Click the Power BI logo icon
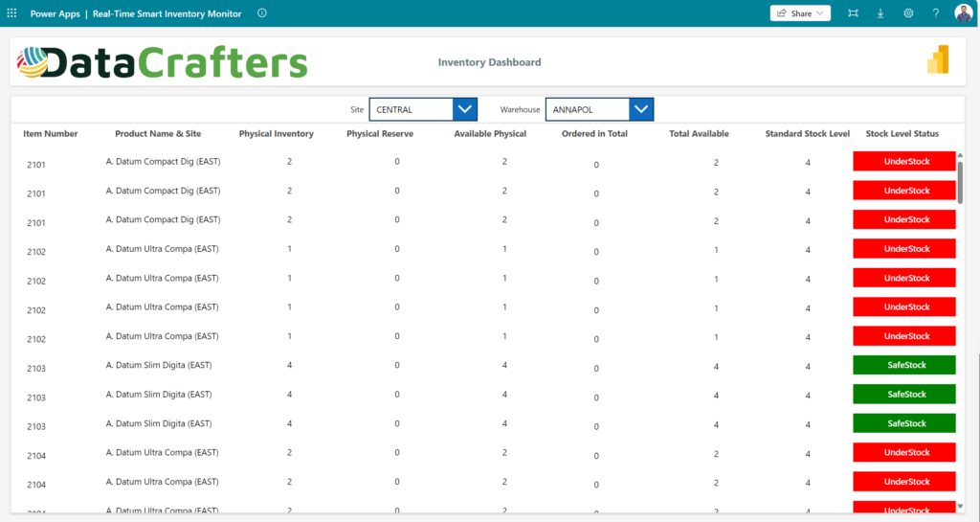Image resolution: width=980 pixels, height=522 pixels. click(x=938, y=60)
